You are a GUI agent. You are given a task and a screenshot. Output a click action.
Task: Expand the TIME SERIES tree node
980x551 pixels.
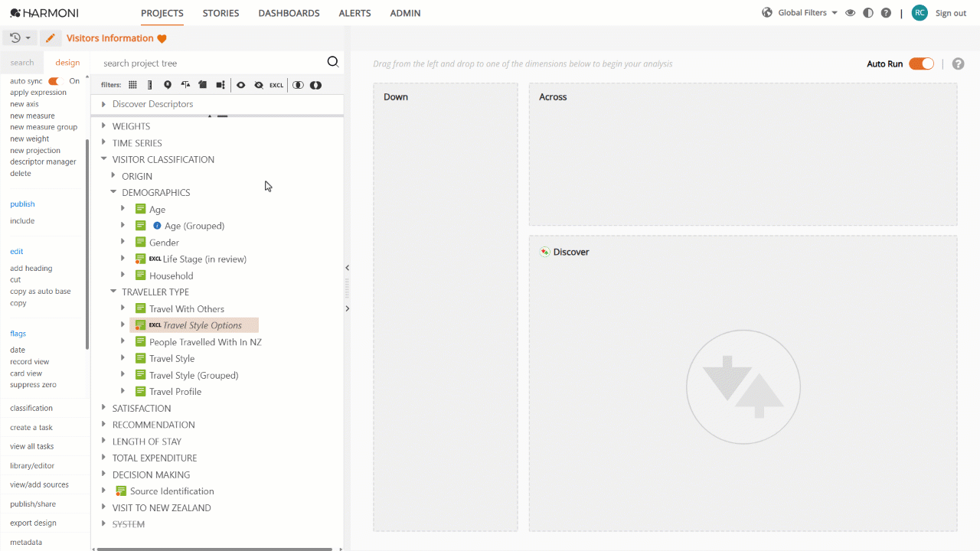104,143
